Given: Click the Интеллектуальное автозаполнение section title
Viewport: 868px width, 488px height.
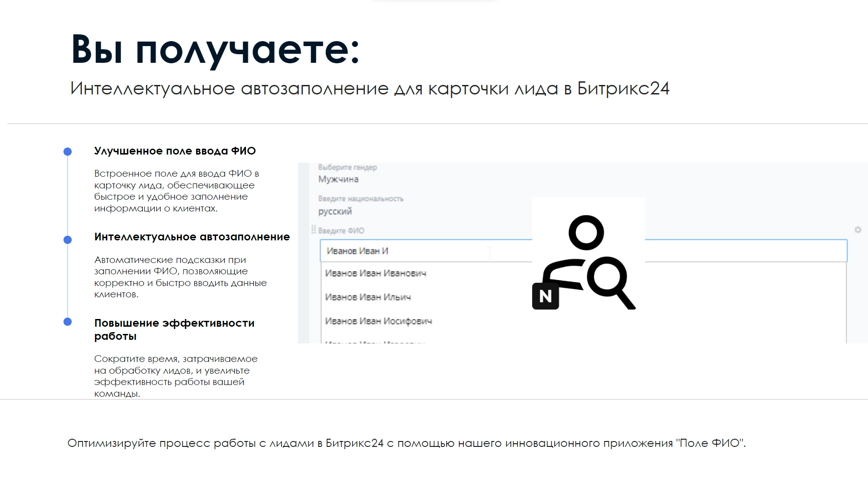Looking at the screenshot, I should (192, 237).
